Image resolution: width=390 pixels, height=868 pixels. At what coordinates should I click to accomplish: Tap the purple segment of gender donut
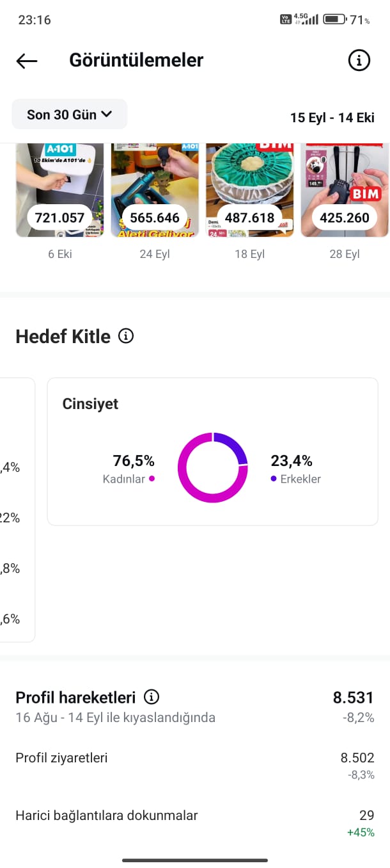click(235, 446)
